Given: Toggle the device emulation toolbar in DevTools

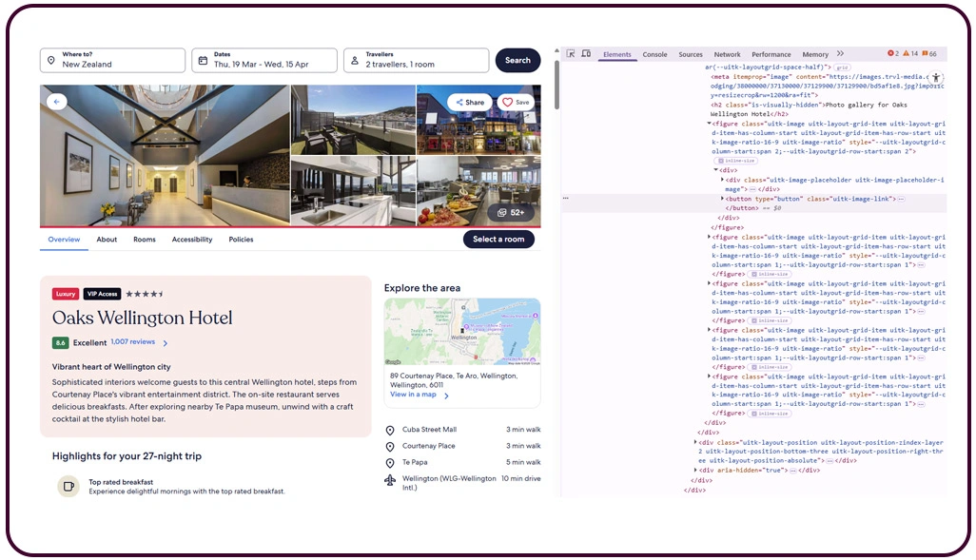Looking at the screenshot, I should 586,54.
